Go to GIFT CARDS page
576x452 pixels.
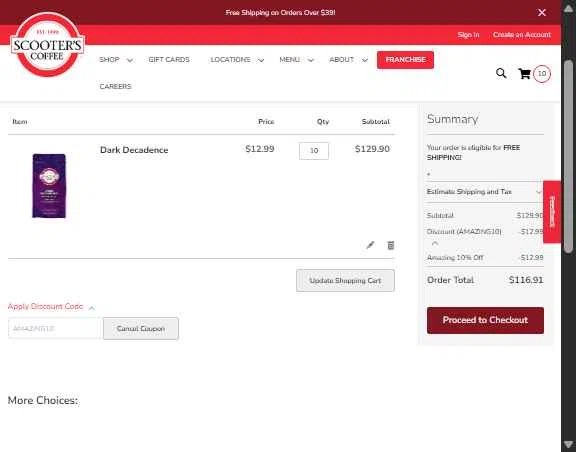pos(169,60)
